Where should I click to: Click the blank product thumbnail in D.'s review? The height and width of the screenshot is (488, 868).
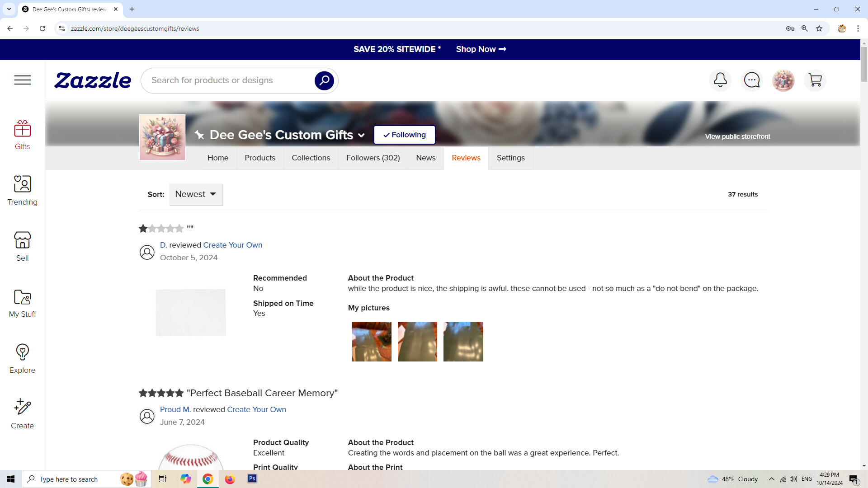191,313
